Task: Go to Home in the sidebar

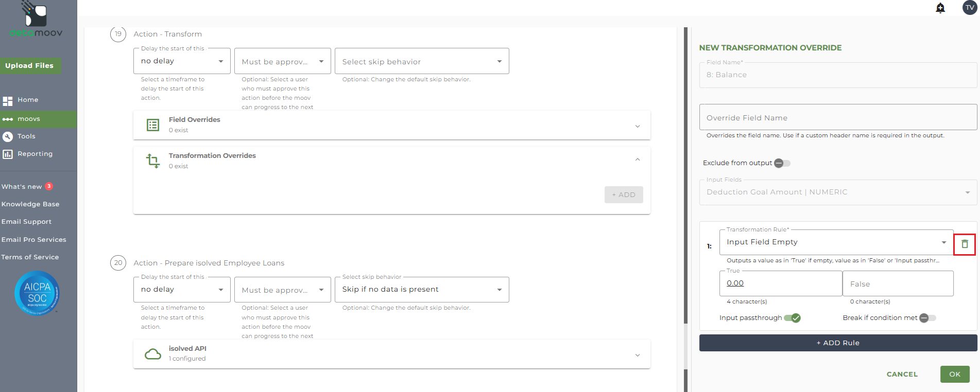Action: click(x=28, y=100)
